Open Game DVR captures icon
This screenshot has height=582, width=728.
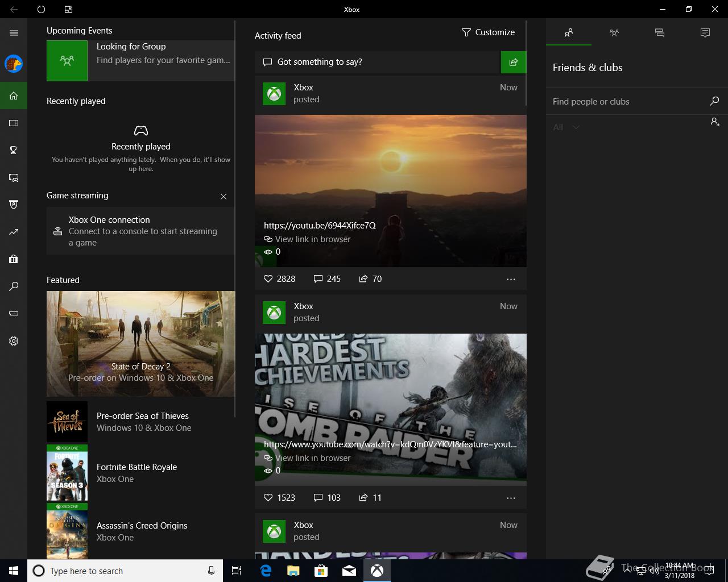pos(14,177)
